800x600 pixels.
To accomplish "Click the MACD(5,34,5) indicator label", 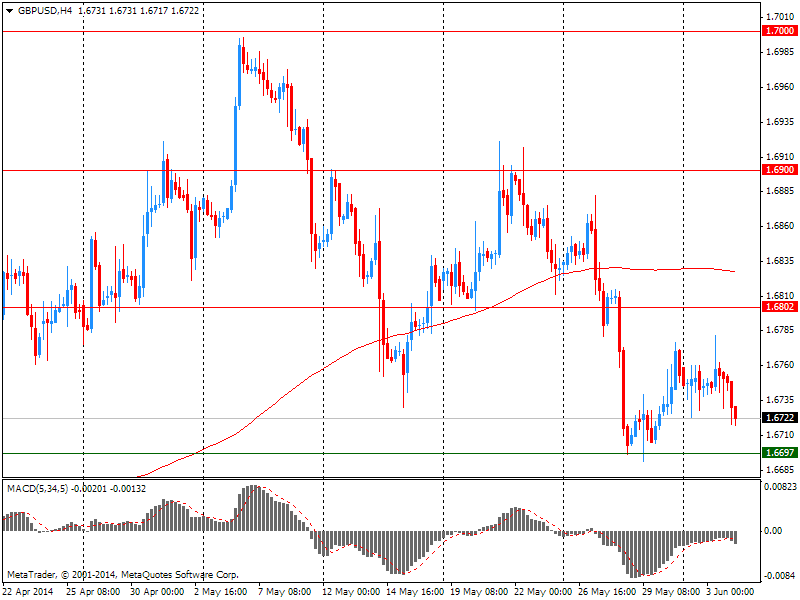I will [38, 489].
